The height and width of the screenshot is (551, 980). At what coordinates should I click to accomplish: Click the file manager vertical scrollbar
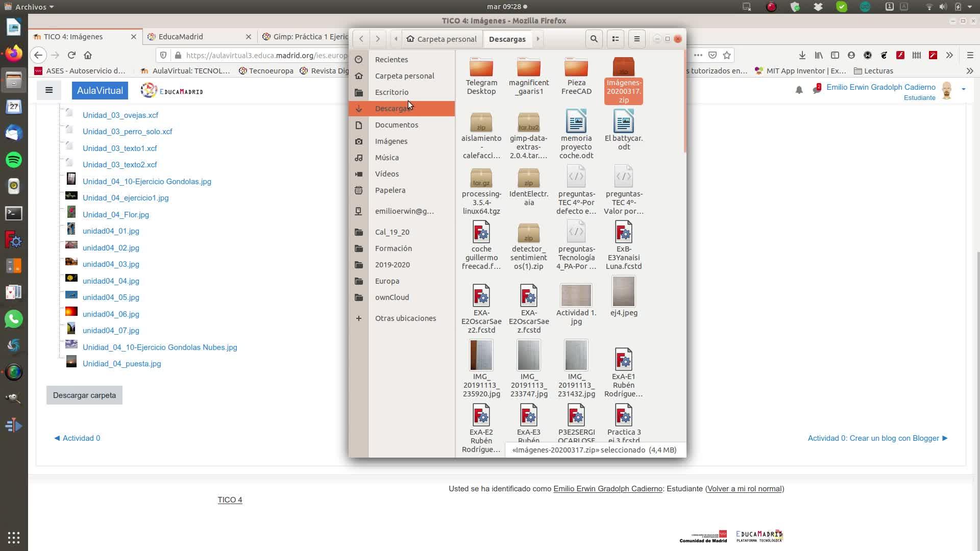pos(684,102)
